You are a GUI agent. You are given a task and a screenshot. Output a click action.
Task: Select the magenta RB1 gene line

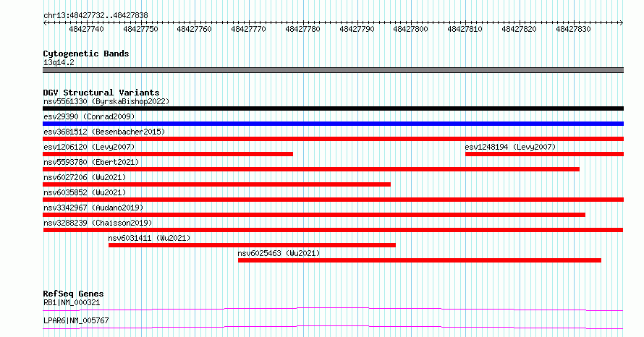coord(333,309)
